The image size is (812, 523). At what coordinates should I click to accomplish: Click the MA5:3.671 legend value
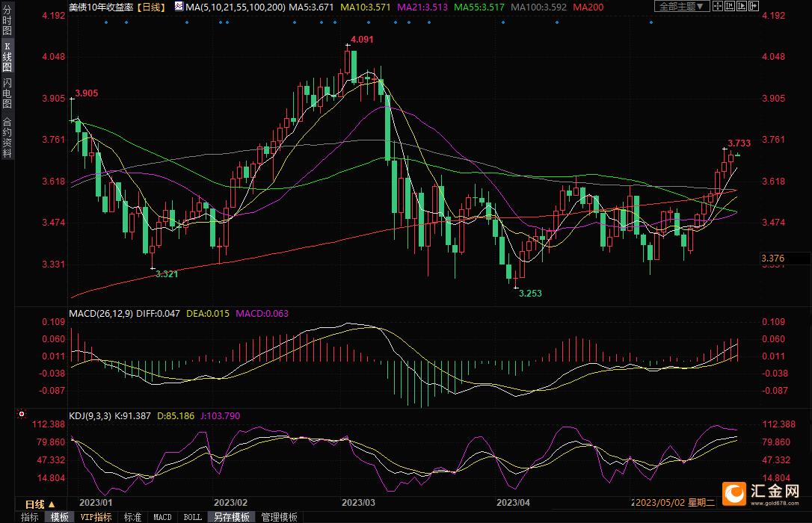tap(311, 7)
